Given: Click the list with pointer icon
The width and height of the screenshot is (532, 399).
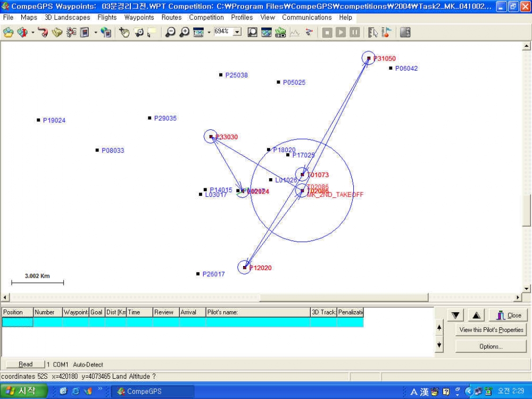Looking at the screenshot, I should pyautogui.click(x=372, y=32).
